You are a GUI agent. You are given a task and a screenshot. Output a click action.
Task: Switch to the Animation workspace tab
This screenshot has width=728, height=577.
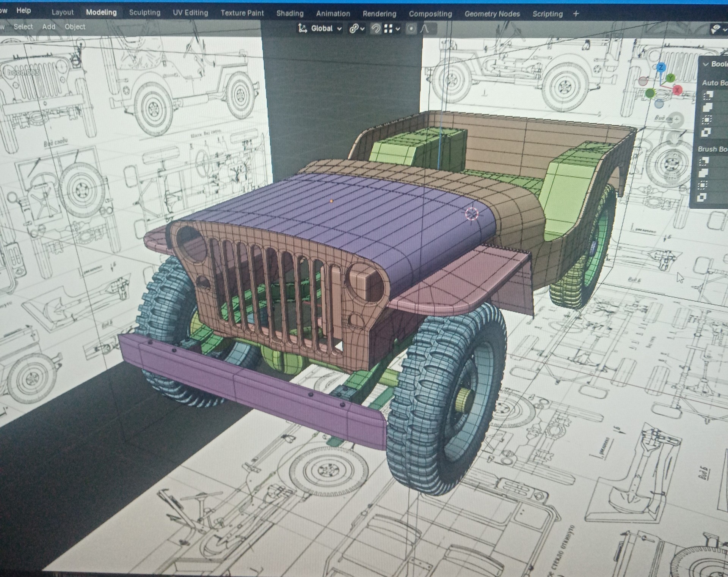(x=333, y=14)
